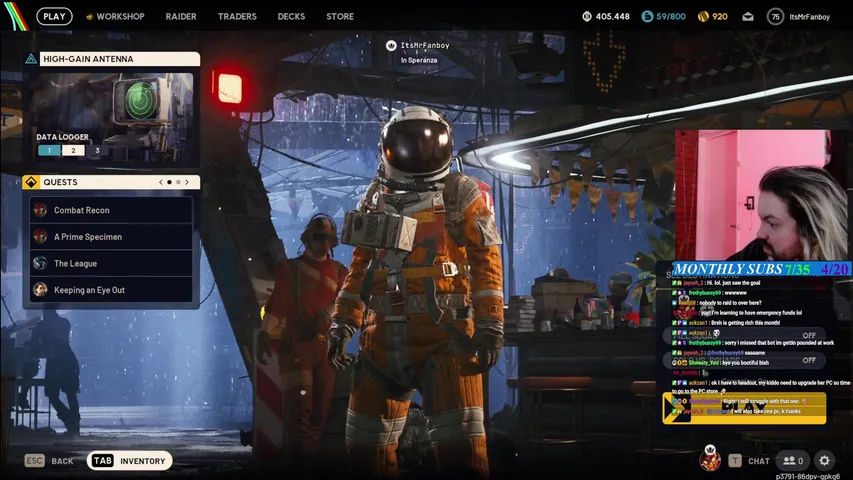This screenshot has width=853, height=480.
Task: Click the level 75 badge icon
Action: click(x=775, y=16)
